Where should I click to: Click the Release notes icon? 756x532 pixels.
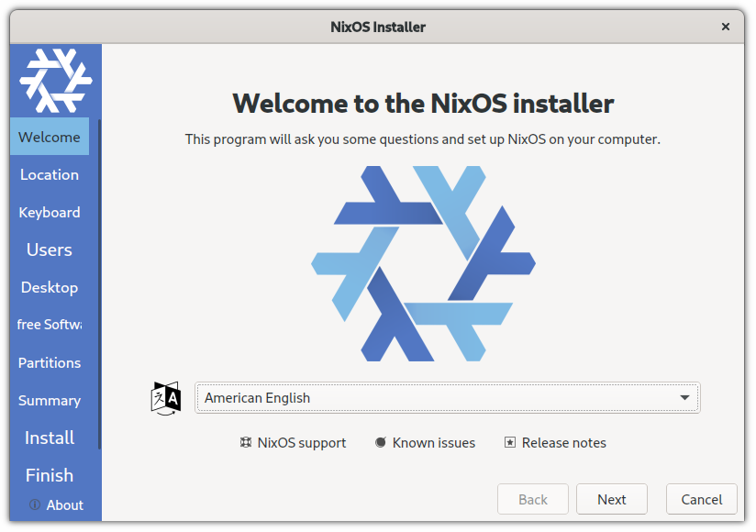(509, 442)
